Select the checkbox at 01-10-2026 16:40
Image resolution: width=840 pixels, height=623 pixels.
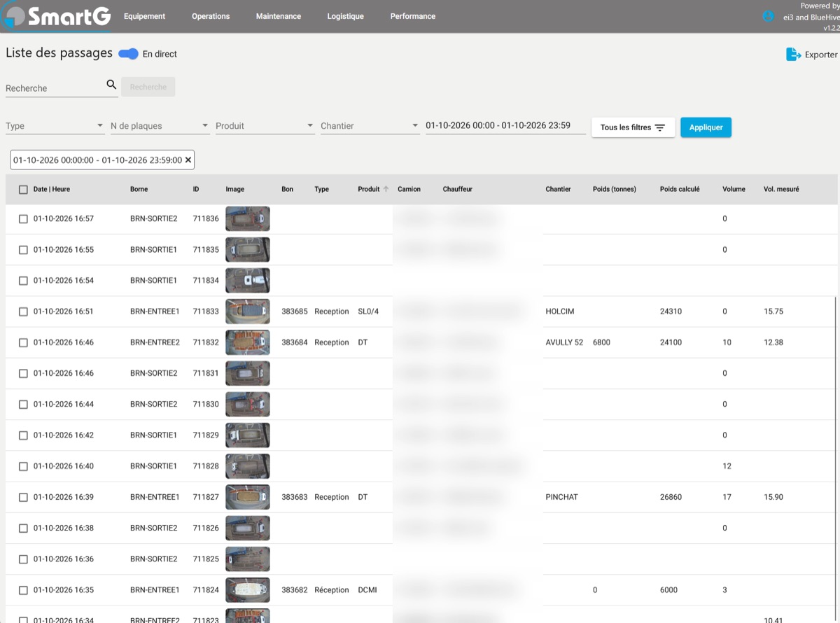pos(23,466)
